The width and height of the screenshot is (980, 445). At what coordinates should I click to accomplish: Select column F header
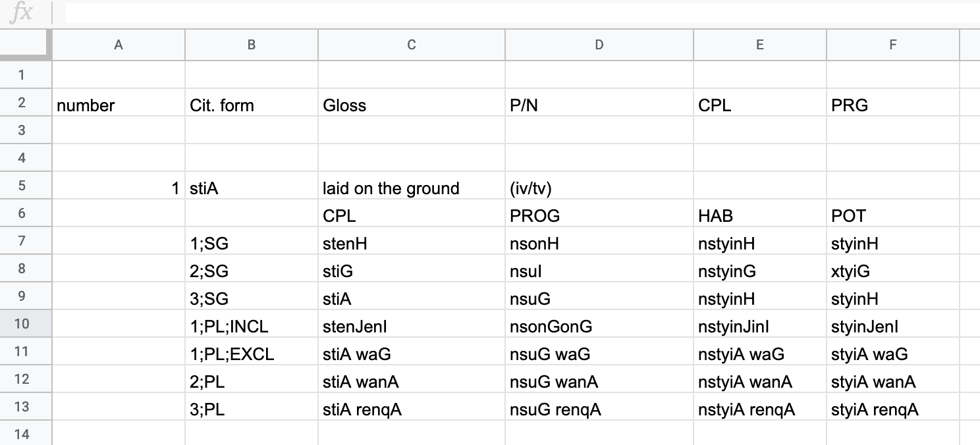[893, 45]
